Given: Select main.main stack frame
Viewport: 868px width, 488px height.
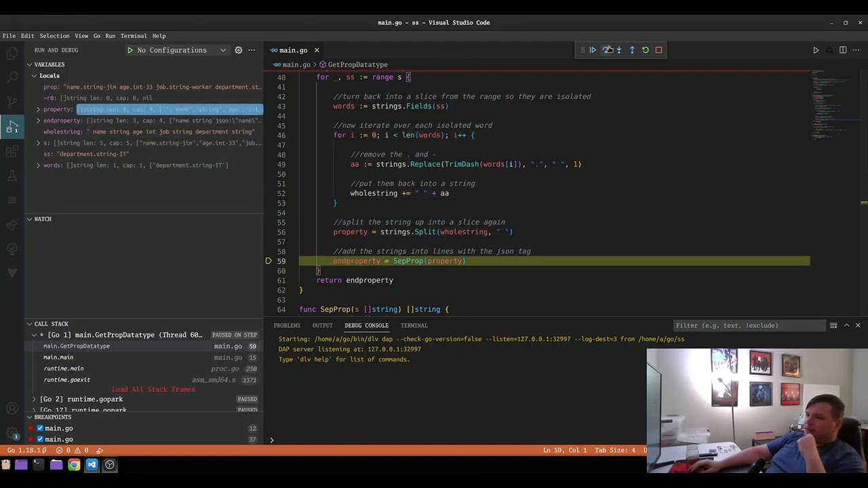Looking at the screenshot, I should point(144,357).
